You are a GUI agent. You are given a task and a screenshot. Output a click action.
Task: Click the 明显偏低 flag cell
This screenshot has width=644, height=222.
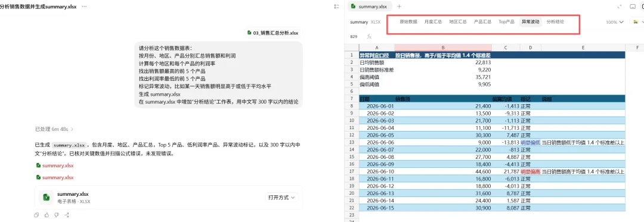(x=530, y=142)
